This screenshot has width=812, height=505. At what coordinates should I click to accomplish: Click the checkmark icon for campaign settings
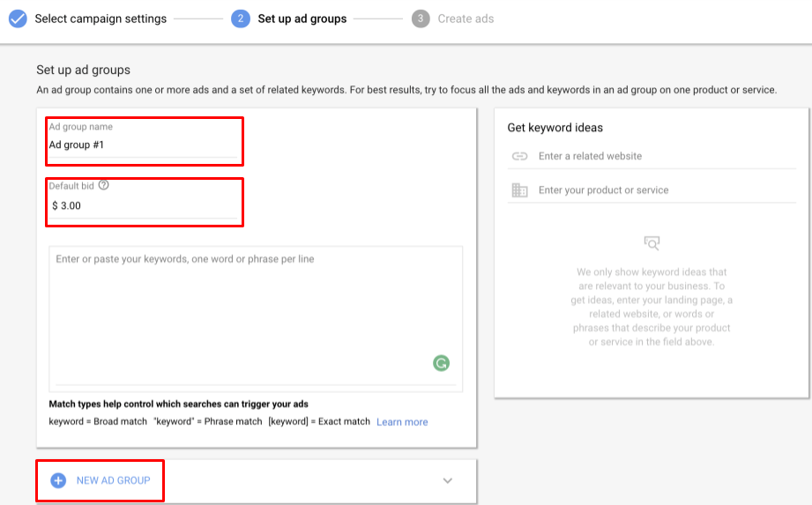18,19
